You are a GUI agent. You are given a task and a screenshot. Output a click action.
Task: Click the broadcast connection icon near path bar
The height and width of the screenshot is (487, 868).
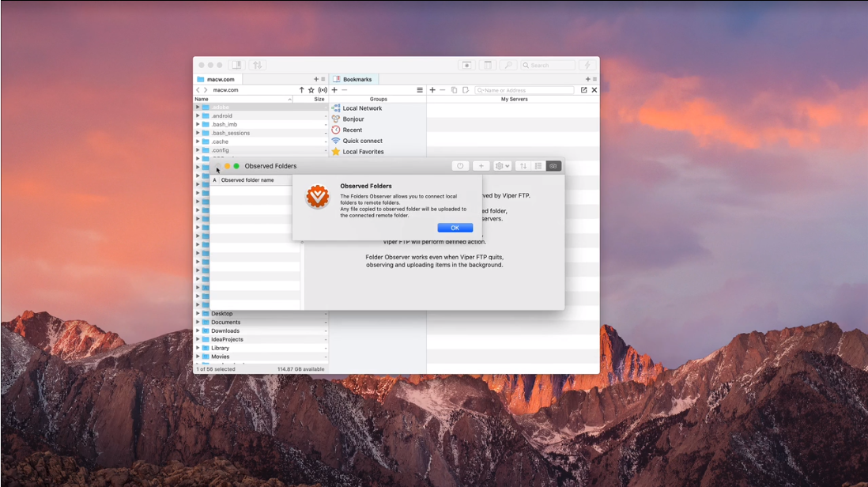pyautogui.click(x=323, y=89)
